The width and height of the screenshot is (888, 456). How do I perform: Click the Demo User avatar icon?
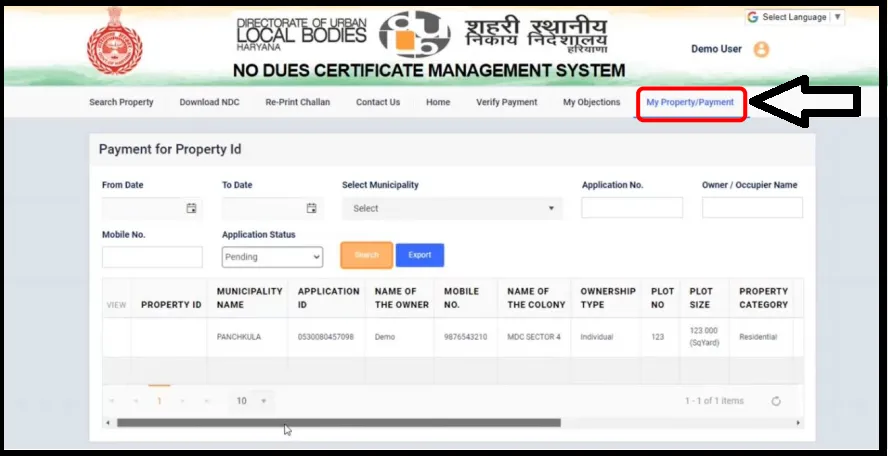(761, 49)
